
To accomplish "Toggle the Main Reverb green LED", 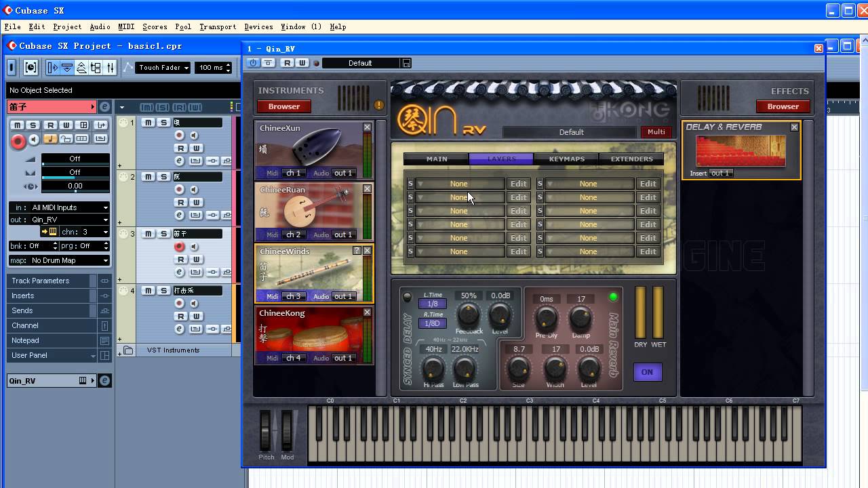I will pyautogui.click(x=613, y=297).
